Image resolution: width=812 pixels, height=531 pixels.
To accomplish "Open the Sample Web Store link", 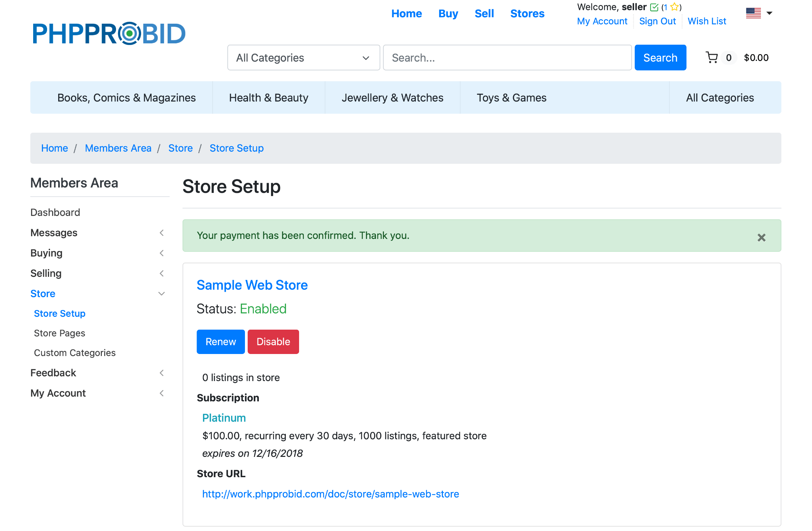I will 252,285.
